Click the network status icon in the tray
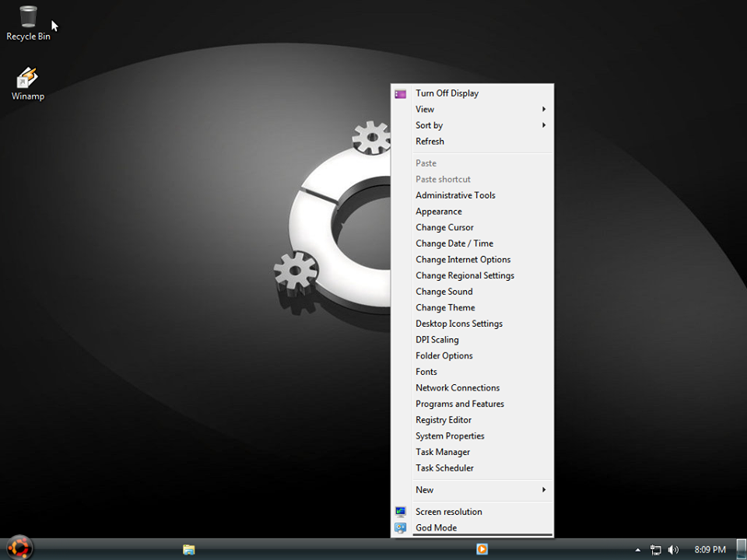 (x=656, y=550)
